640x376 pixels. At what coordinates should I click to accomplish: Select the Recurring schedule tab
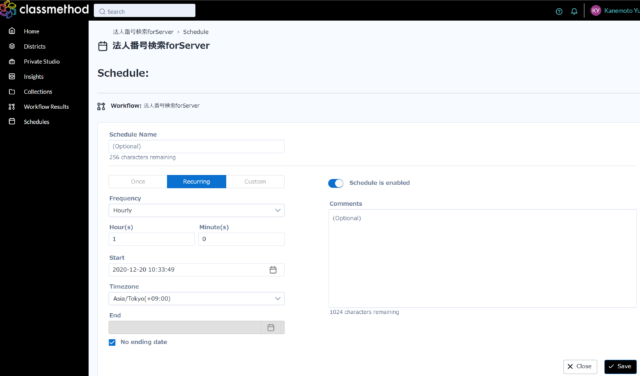pyautogui.click(x=196, y=182)
